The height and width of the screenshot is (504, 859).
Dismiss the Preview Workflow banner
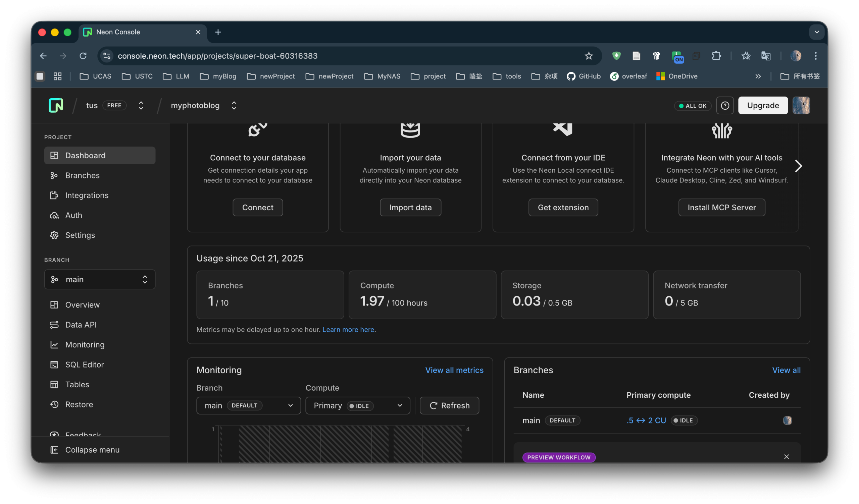tap(787, 457)
